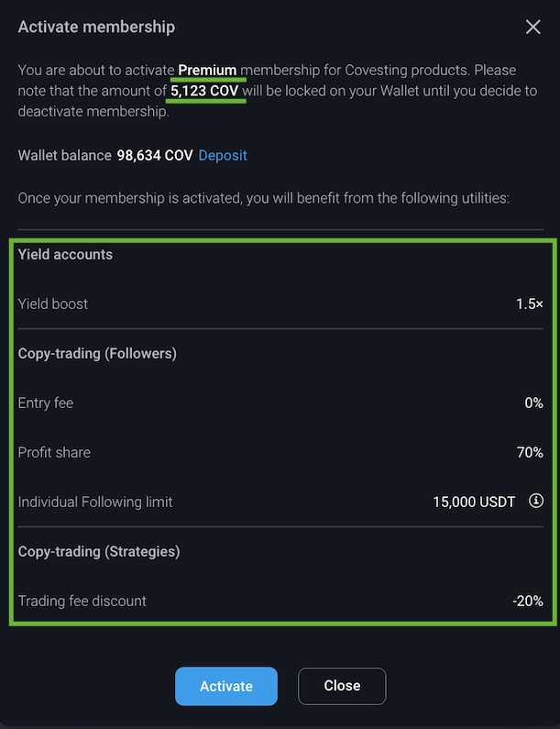Click the 1.5× yield boost value
This screenshot has width=560, height=729.
pos(530,304)
